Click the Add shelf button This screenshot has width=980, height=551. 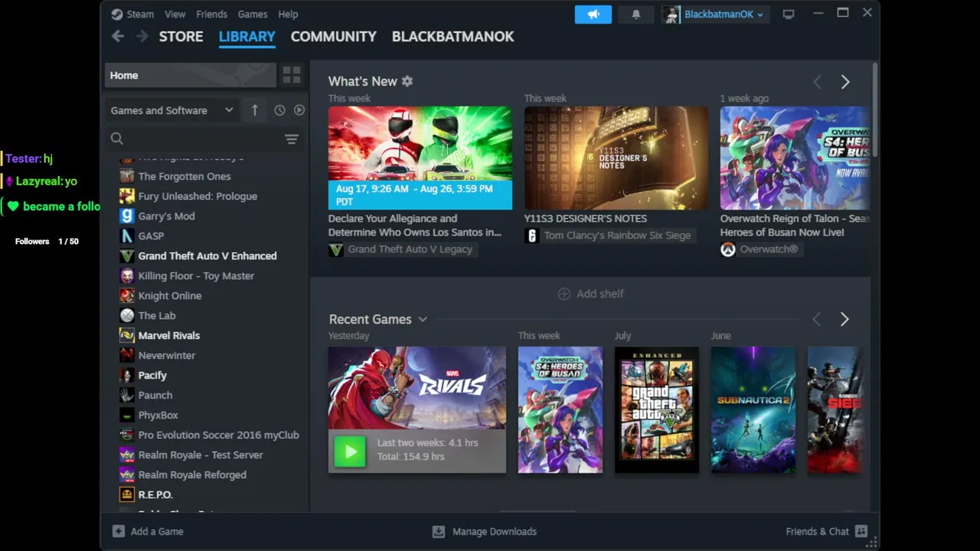point(590,294)
